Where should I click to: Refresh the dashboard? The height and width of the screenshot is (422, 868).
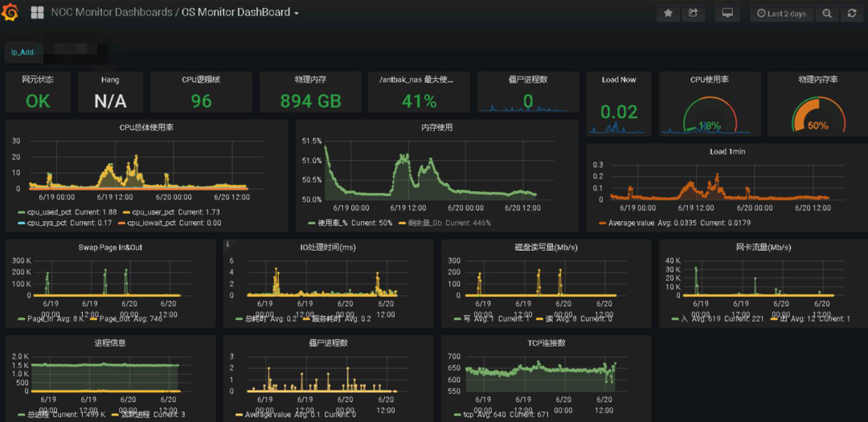coord(851,13)
